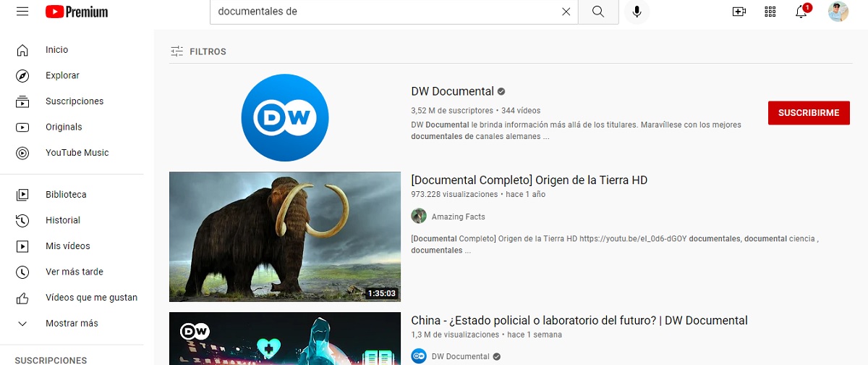Click the YouTube Premium logo
The image size is (868, 365).
pos(77,12)
